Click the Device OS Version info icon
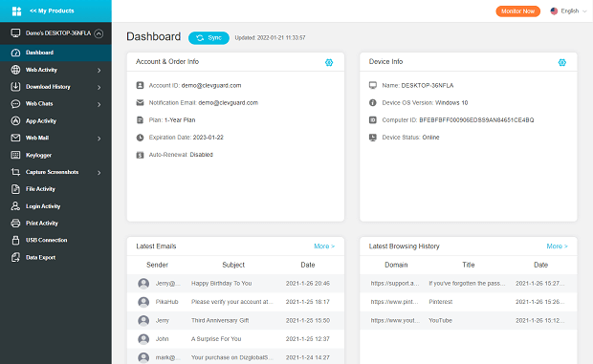The image size is (593, 364). coord(373,103)
